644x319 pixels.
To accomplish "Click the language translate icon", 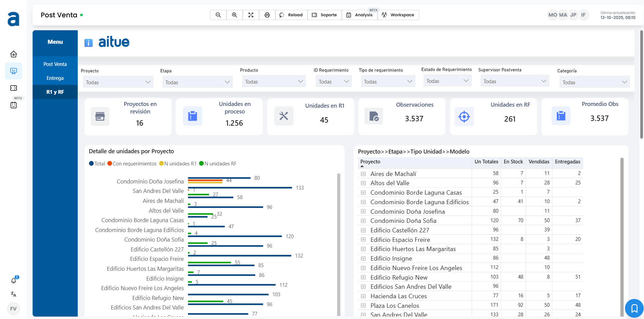I will (14, 294).
